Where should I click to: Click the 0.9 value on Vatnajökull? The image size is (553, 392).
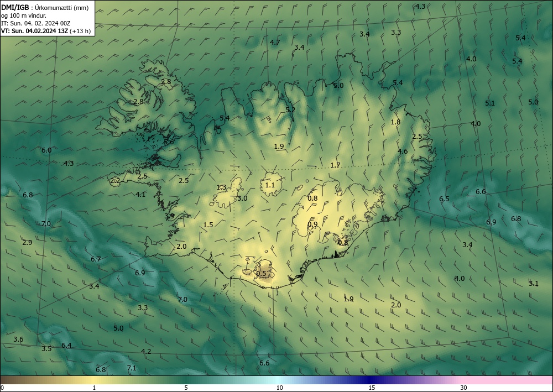312,224
